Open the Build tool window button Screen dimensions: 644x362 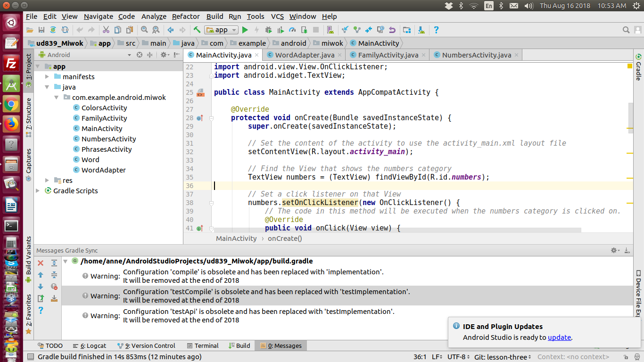[x=239, y=346]
